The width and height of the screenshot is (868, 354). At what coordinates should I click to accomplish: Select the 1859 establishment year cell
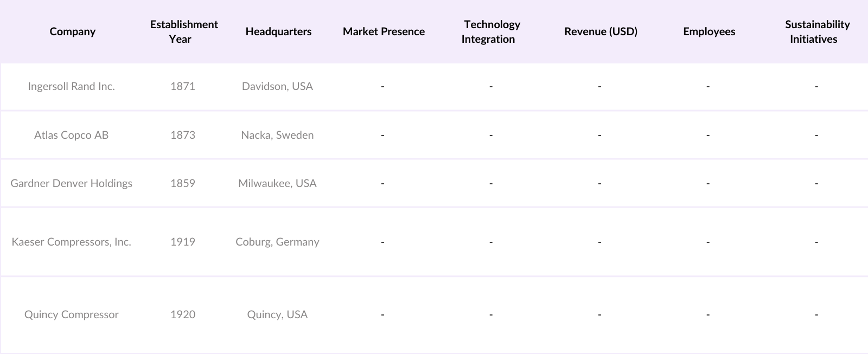[x=183, y=183]
